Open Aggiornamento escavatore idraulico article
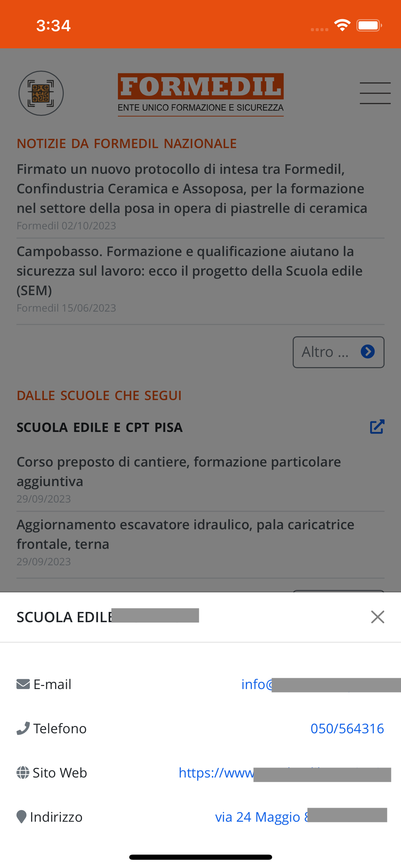401x868 pixels. (x=185, y=534)
